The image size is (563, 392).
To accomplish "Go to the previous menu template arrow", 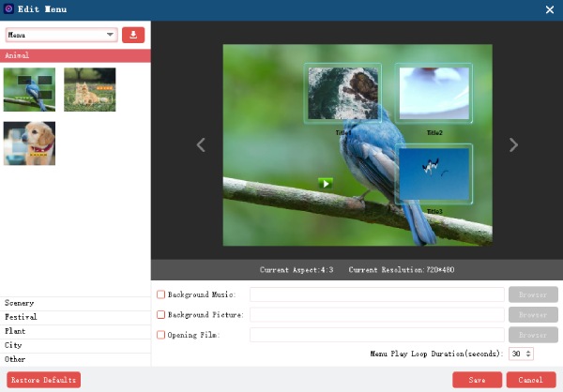I will click(x=201, y=144).
